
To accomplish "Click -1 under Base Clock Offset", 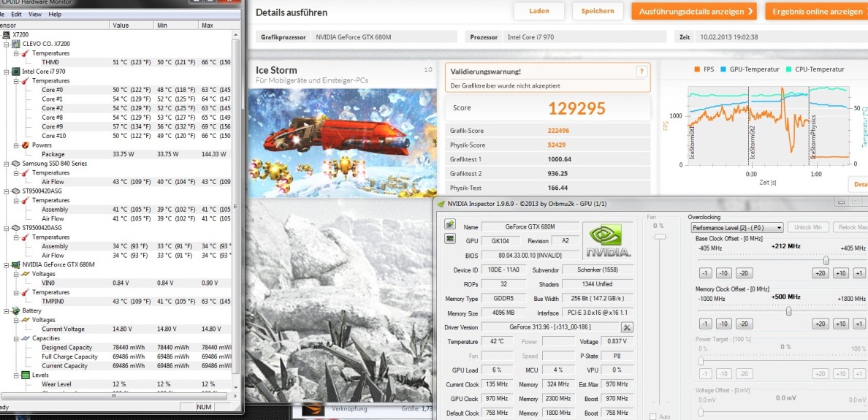I will [705, 273].
